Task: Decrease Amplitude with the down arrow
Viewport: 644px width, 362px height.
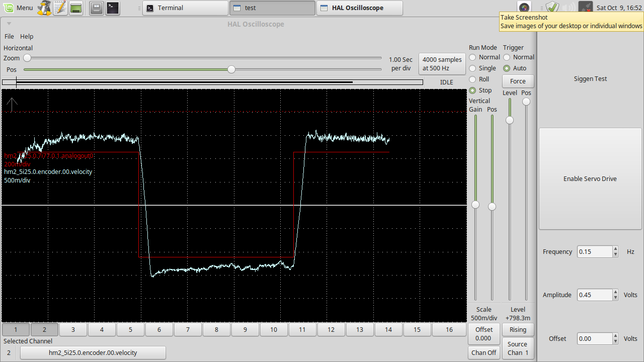Action: [615, 298]
